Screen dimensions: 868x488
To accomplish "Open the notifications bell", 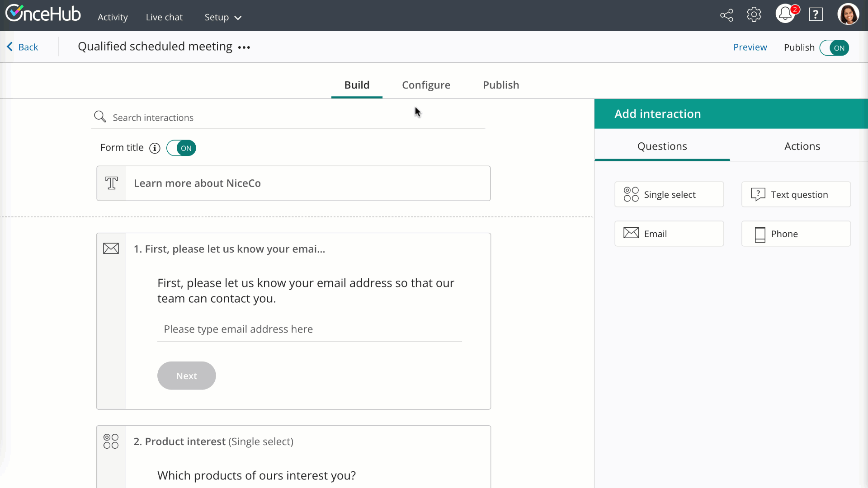I will [785, 14].
